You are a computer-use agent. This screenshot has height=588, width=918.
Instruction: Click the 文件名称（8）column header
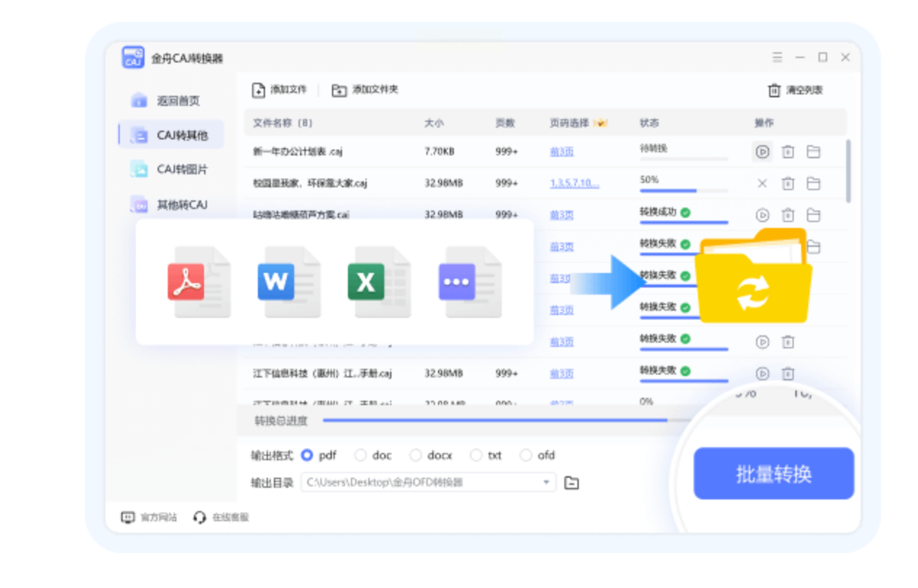[283, 123]
